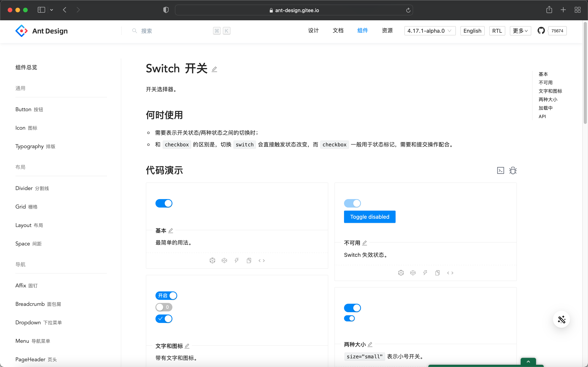The height and width of the screenshot is (367, 588).
Task: Select the 组件 nav menu
Action: click(363, 31)
